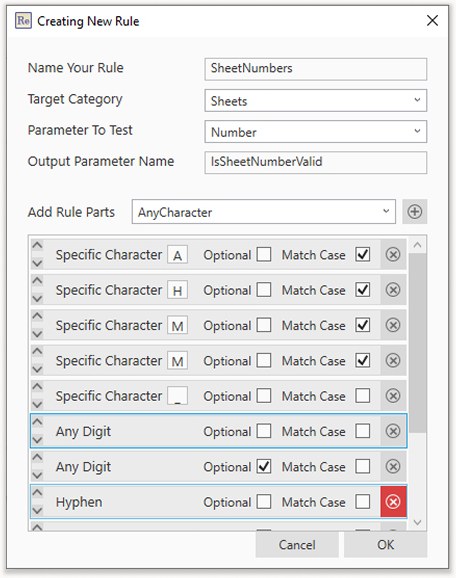Viewport: 456px width, 578px height.
Task: Edit the character box containing A
Action: pos(177,255)
